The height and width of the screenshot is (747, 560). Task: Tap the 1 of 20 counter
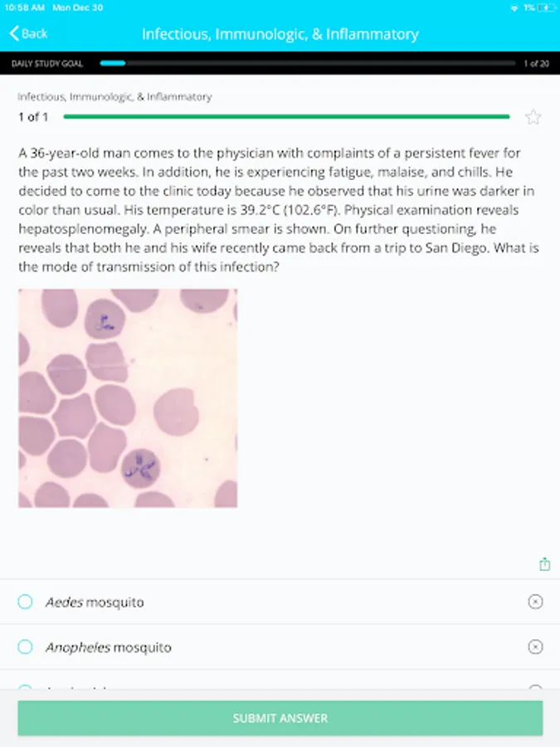tap(536, 63)
